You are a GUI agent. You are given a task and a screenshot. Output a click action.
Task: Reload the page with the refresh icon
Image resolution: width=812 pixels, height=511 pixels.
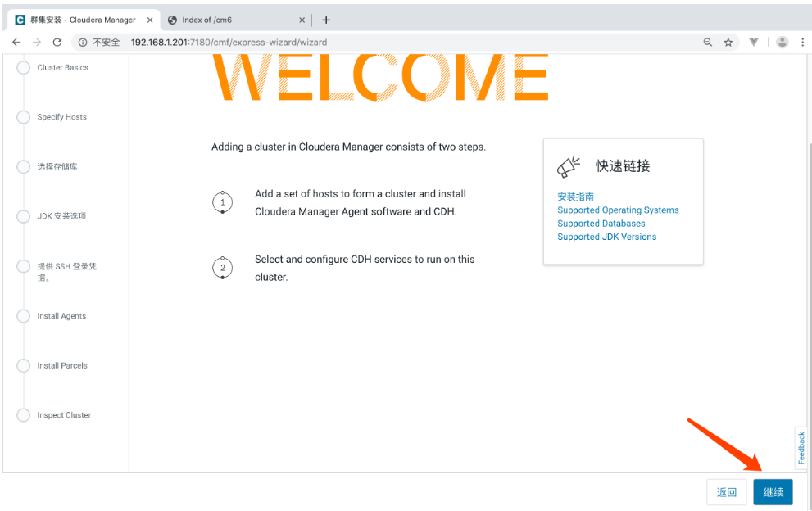[57, 43]
